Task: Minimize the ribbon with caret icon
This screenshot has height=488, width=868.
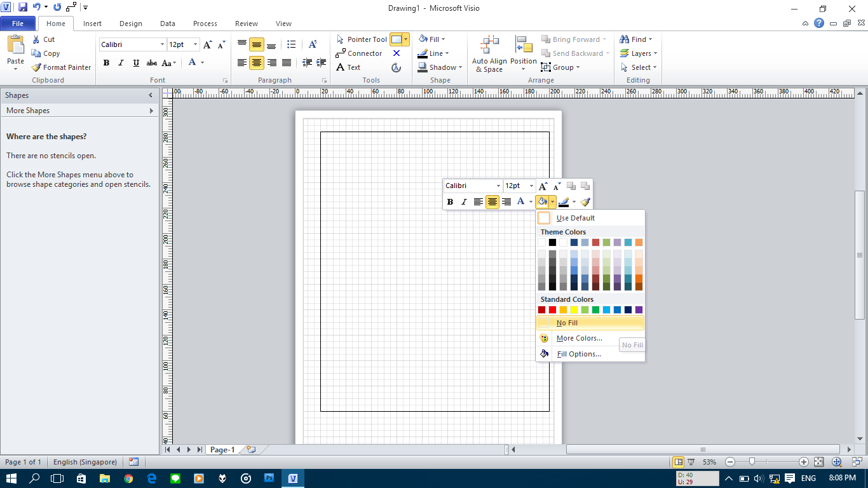Action: (x=806, y=24)
